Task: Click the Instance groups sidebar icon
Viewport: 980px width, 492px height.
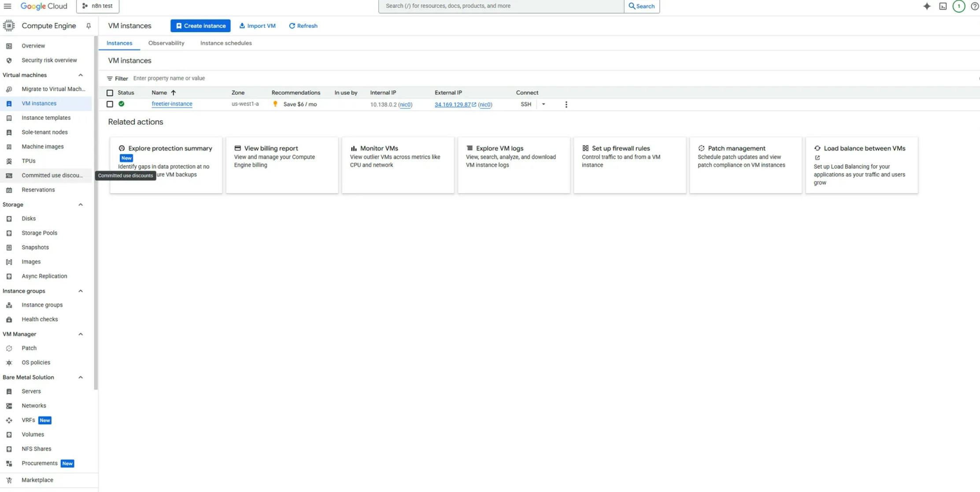Action: [x=9, y=305]
